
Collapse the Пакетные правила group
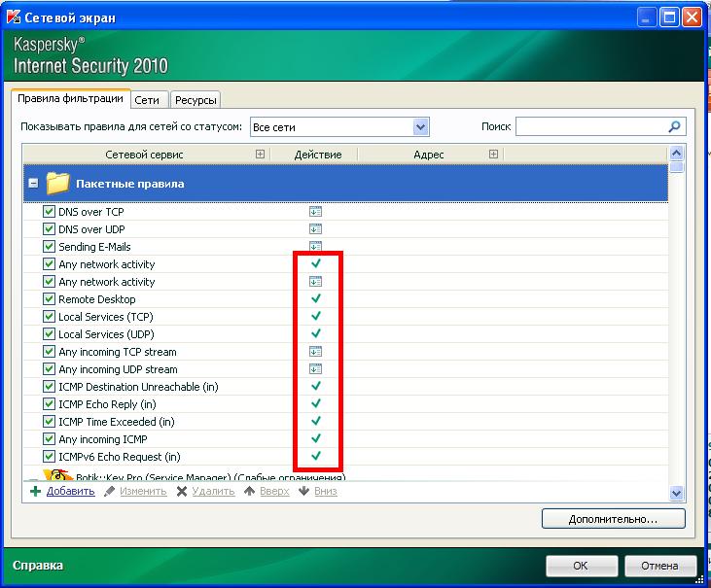33,184
